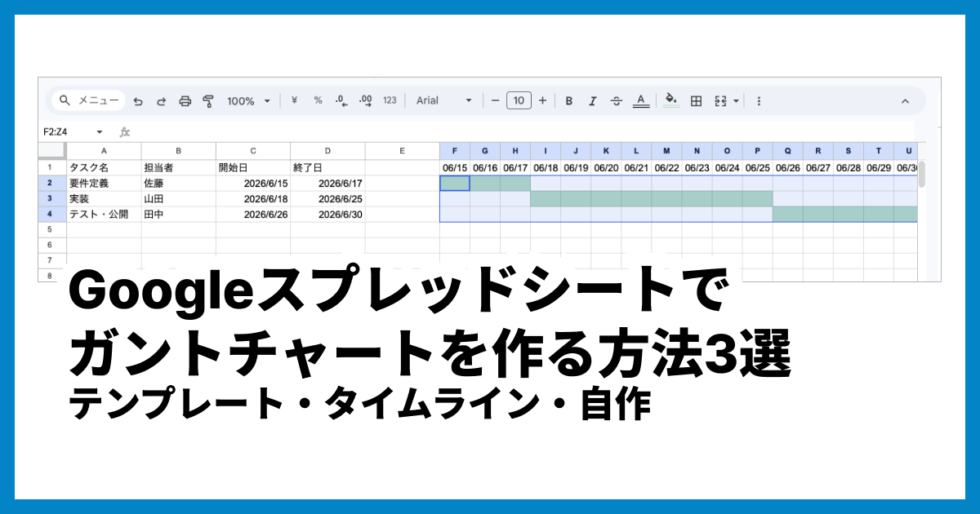Screen dimensions: 980x514
Task: Decrease font size with minus button
Action: (x=495, y=100)
